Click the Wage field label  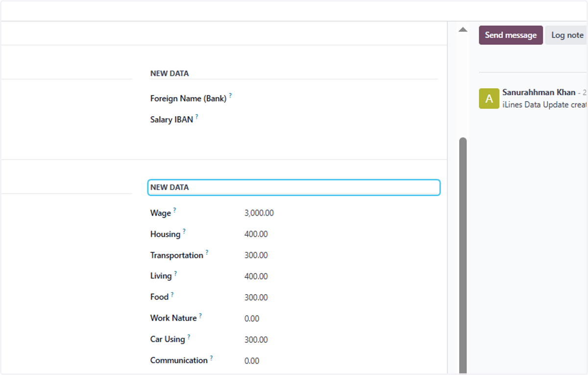point(161,213)
